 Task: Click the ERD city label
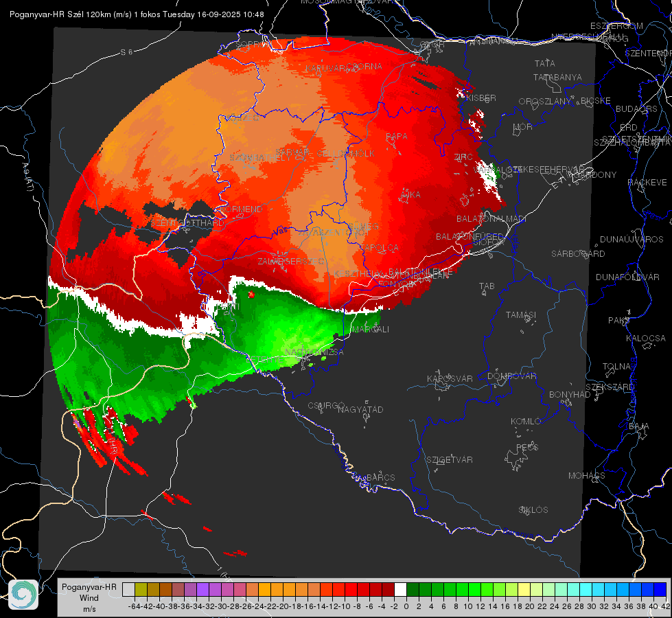(x=628, y=128)
